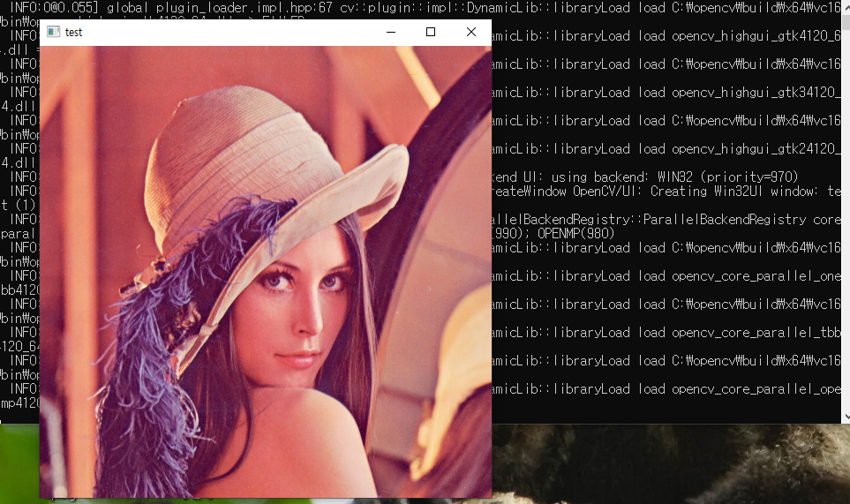This screenshot has height=504, width=850.
Task: Click console text 'load opencv_core_parallel_one'
Action: coord(740,276)
